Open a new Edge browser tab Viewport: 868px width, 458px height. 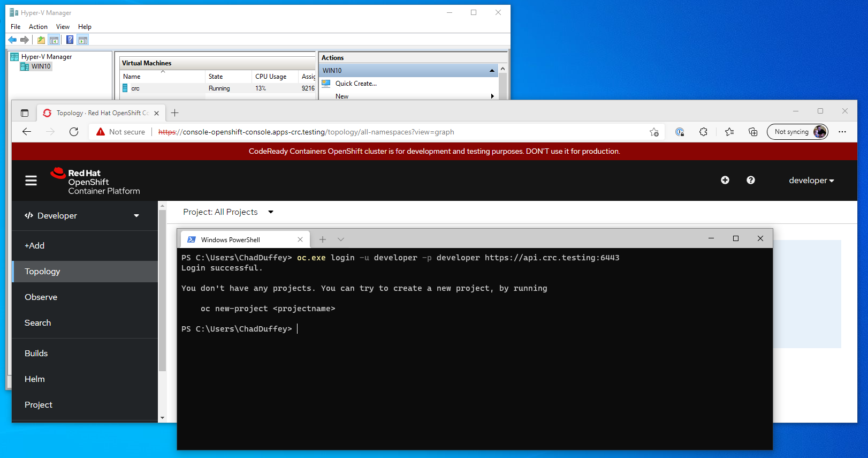[x=174, y=113]
